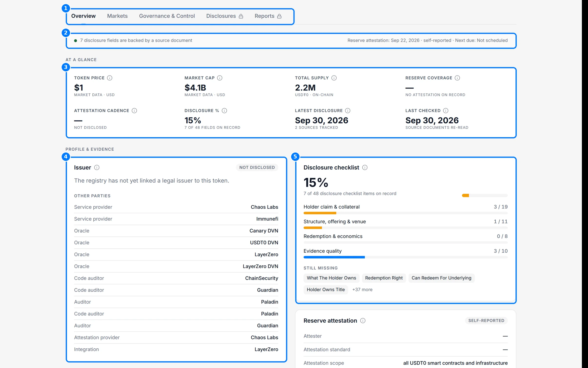588x368 pixels.
Task: Expand the +37 more missing items
Action: click(362, 290)
